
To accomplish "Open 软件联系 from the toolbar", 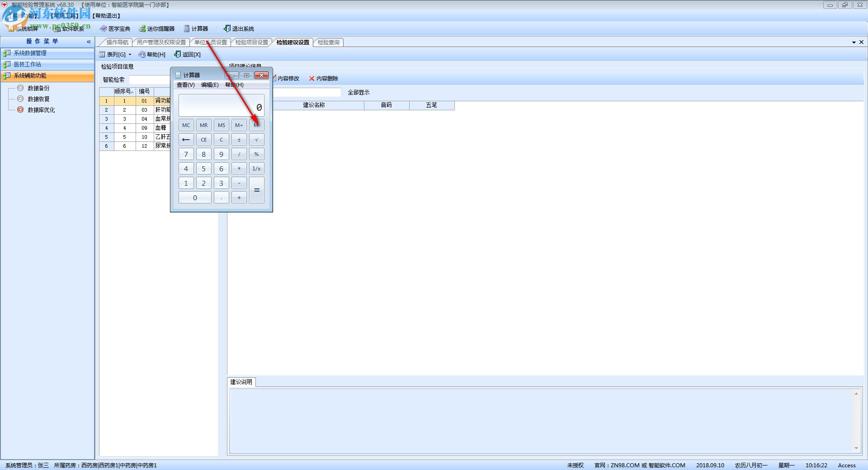I will [69, 28].
